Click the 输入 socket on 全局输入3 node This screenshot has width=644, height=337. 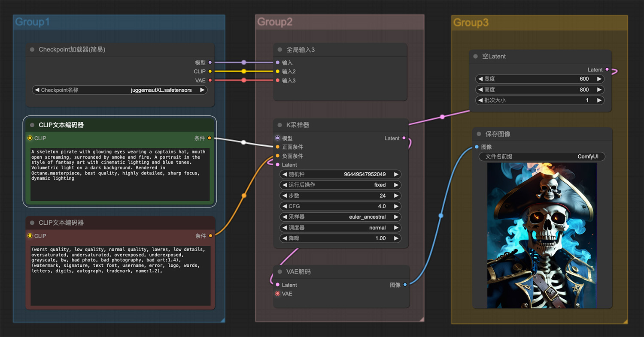point(278,63)
